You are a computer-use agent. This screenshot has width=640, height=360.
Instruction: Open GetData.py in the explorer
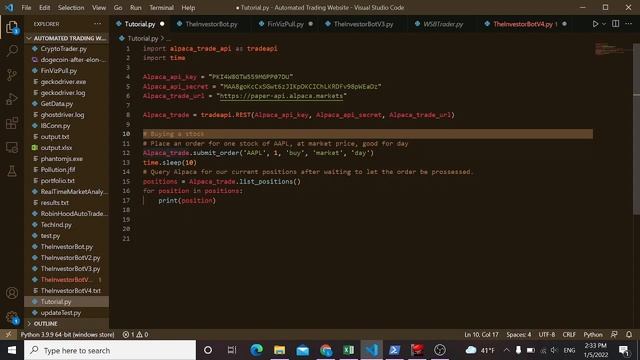[x=57, y=104]
